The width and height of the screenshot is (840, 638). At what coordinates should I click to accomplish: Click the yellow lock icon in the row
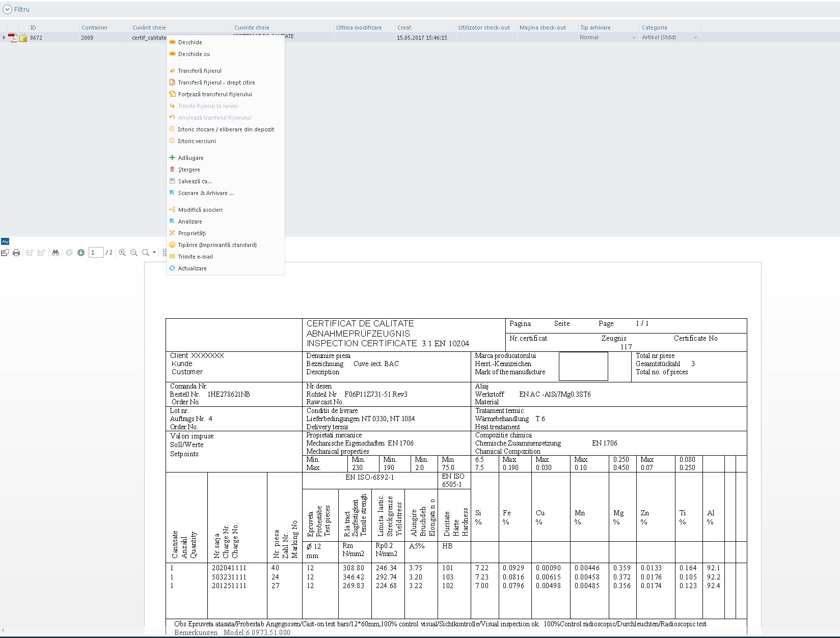coord(23,38)
